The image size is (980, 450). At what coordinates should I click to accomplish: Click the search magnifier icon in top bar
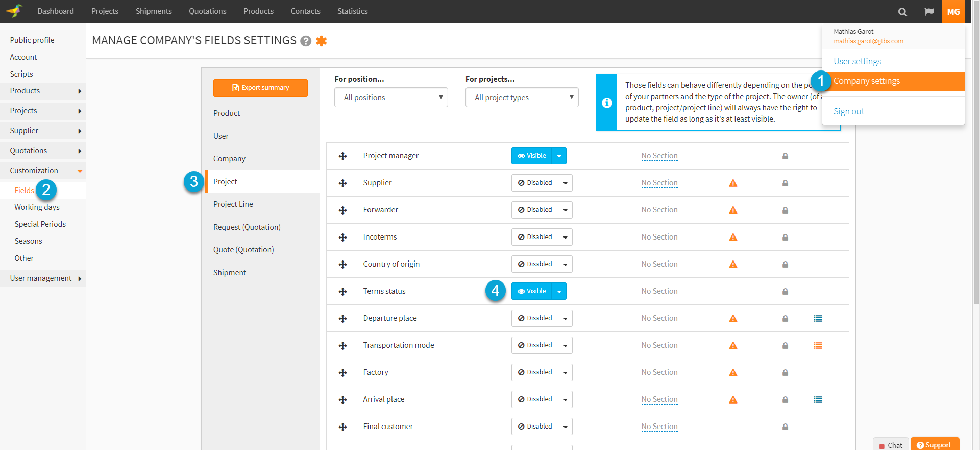(x=902, y=12)
